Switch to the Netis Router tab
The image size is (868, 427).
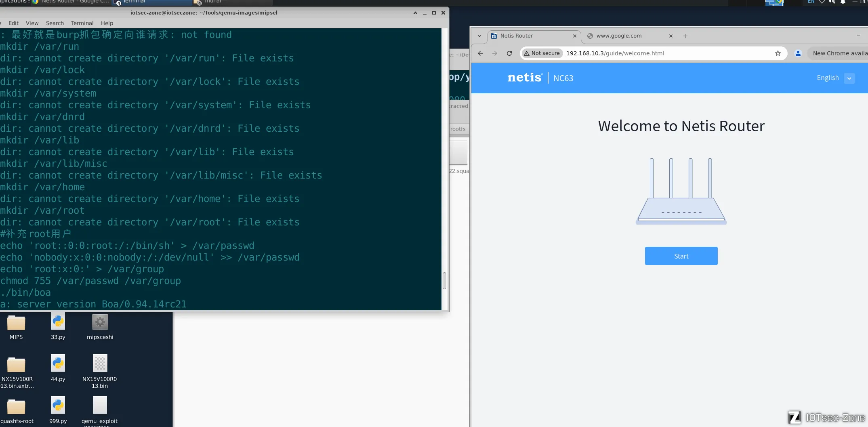pos(534,36)
